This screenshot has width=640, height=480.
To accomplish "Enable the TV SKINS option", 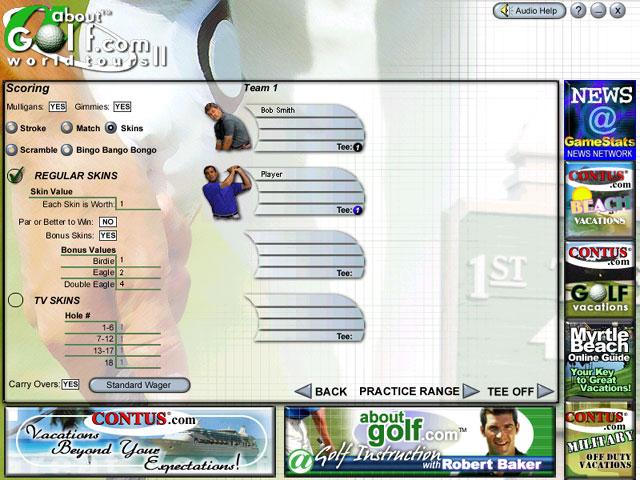I will [x=16, y=300].
